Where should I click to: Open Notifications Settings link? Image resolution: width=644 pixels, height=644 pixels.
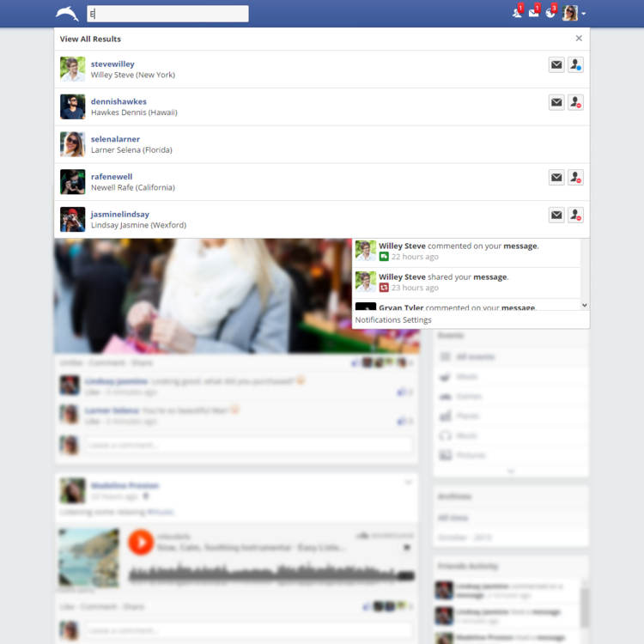pyautogui.click(x=393, y=320)
